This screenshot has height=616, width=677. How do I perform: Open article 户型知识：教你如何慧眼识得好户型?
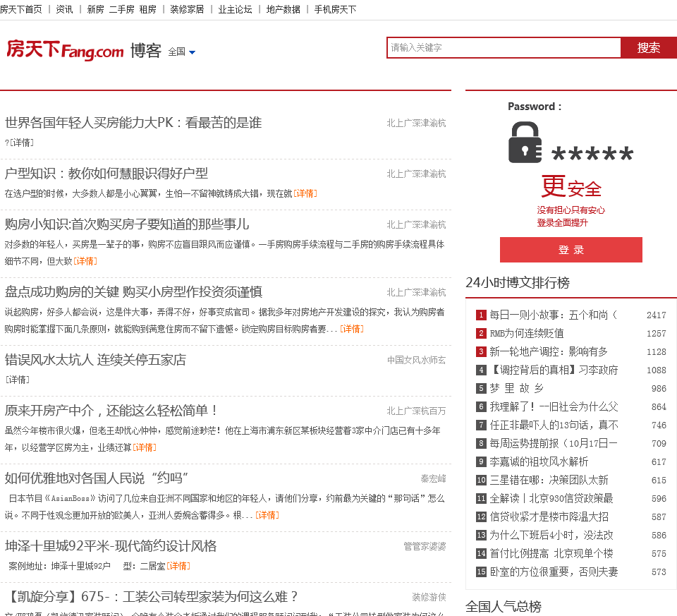click(x=106, y=174)
